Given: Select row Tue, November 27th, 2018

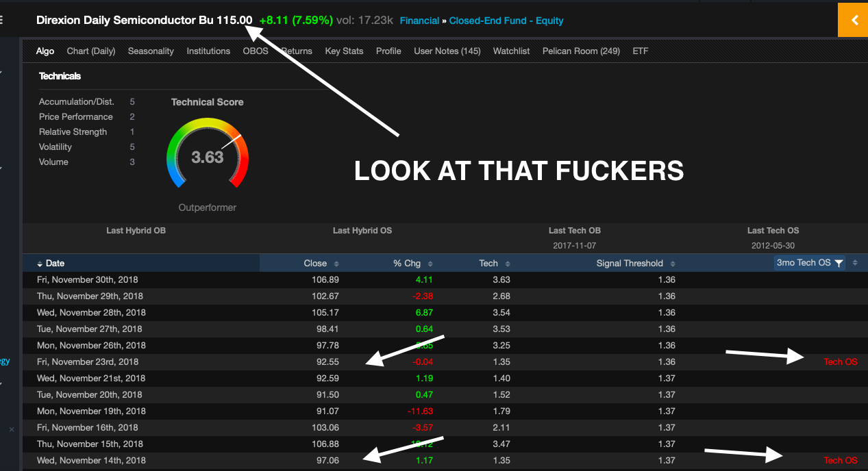Looking at the screenshot, I should (x=445, y=329).
